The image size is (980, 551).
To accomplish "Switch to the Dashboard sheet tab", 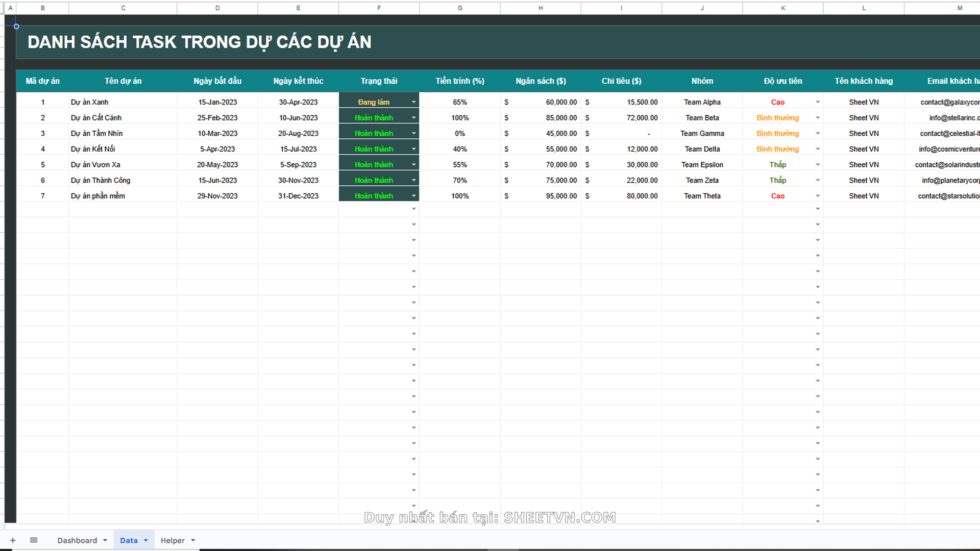I will point(77,540).
